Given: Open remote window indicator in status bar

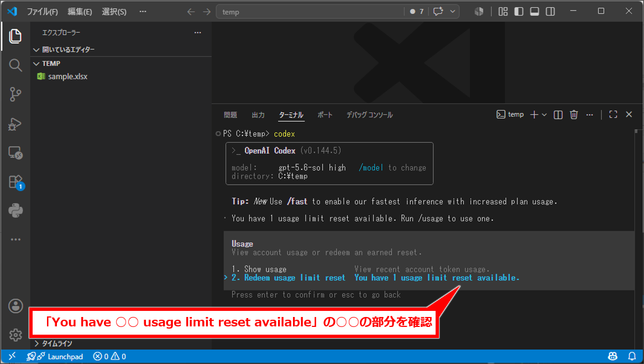Looking at the screenshot, I should [12, 356].
